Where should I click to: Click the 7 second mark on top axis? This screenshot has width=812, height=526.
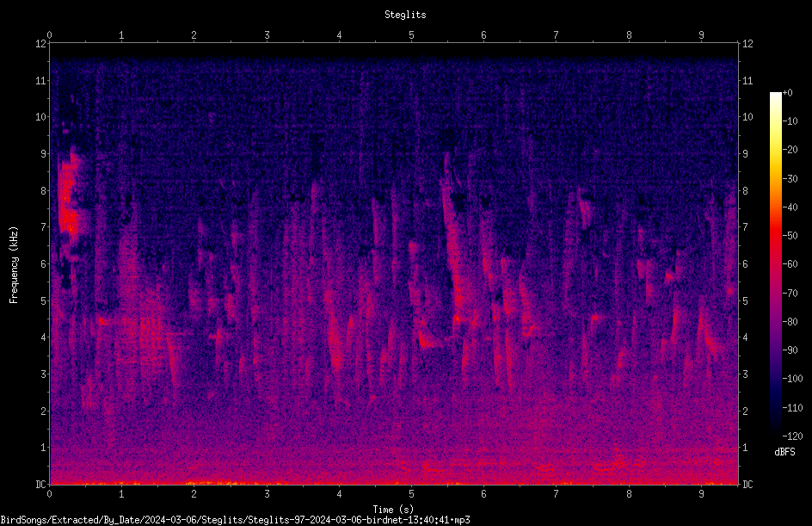point(556,35)
